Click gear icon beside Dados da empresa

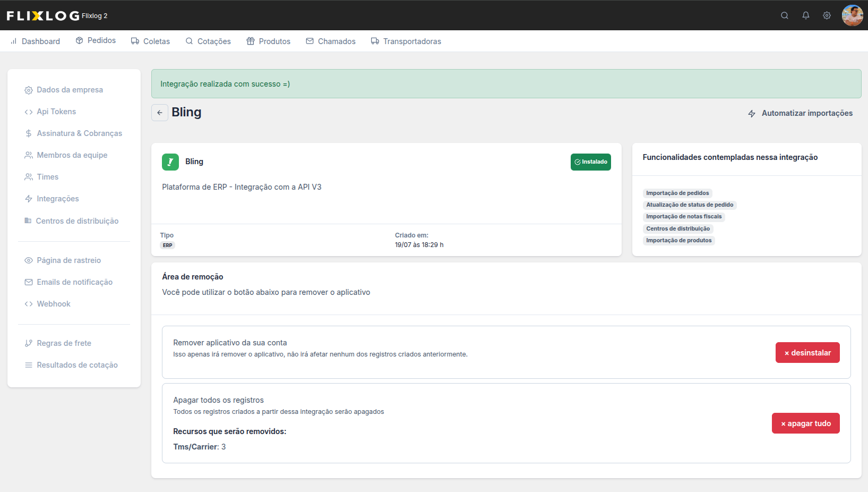[29, 90]
